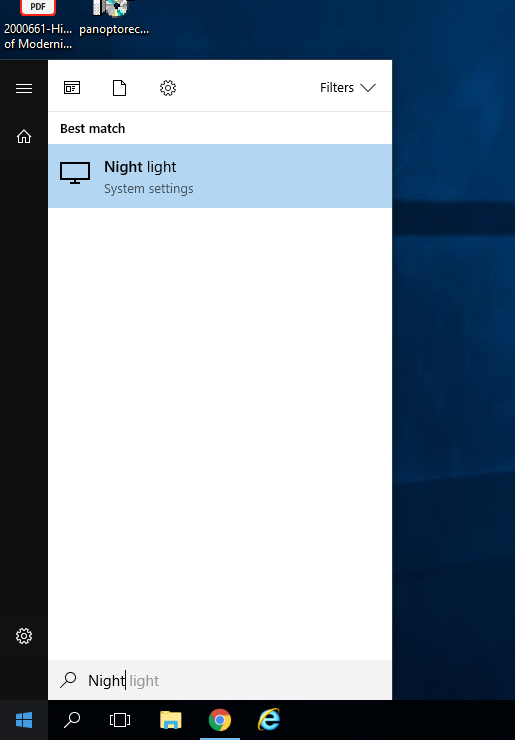
Task: Click the System settings subtitle text
Action: point(149,189)
